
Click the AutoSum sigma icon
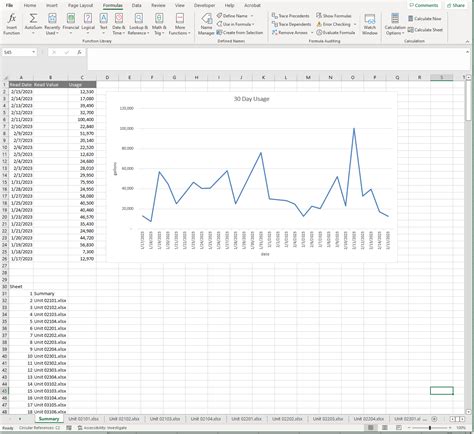33,18
